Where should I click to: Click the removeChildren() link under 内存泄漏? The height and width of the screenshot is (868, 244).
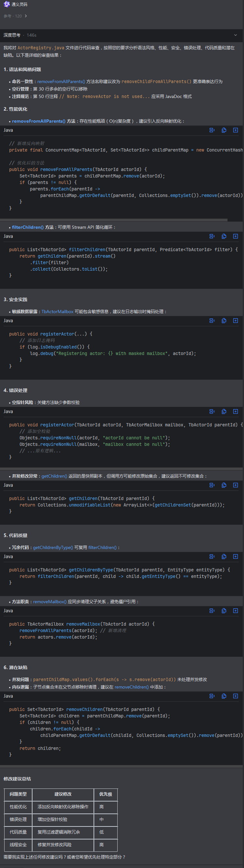pyautogui.click(x=132, y=687)
